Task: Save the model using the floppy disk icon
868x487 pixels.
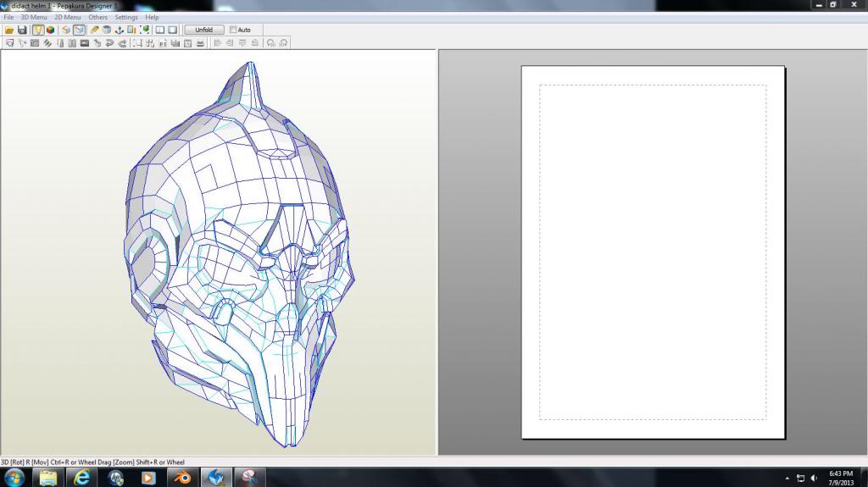Action: click(x=22, y=30)
